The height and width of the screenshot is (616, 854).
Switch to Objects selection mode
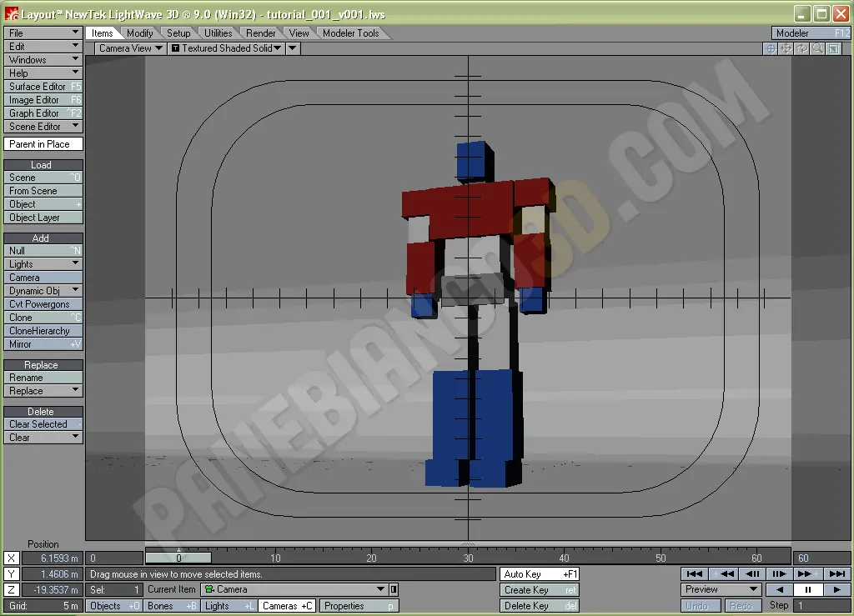click(x=114, y=606)
